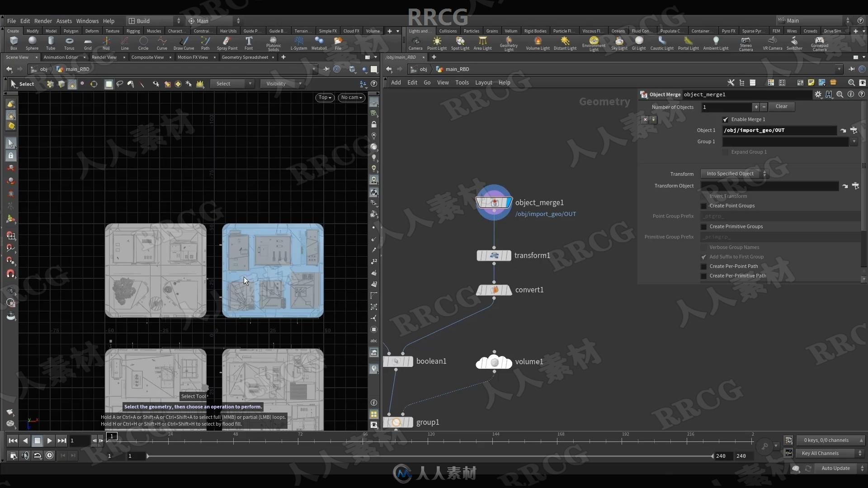
Task: Expand Transform dropdown menu
Action: click(765, 174)
